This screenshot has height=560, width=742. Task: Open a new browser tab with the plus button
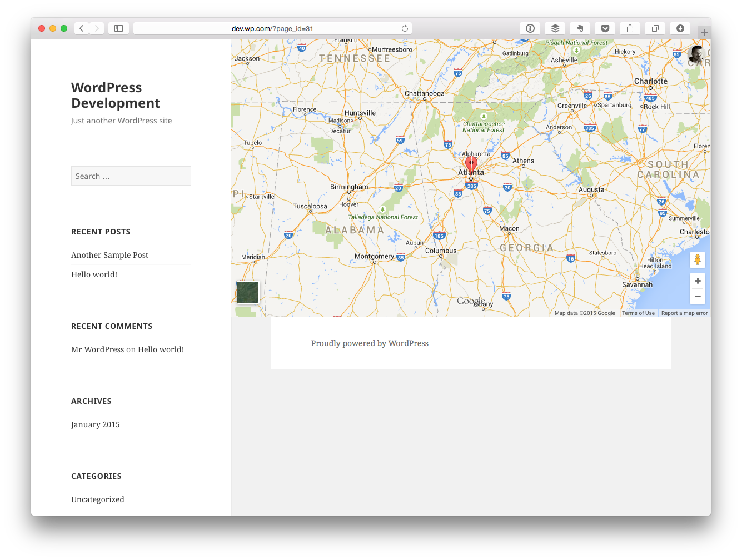[704, 32]
